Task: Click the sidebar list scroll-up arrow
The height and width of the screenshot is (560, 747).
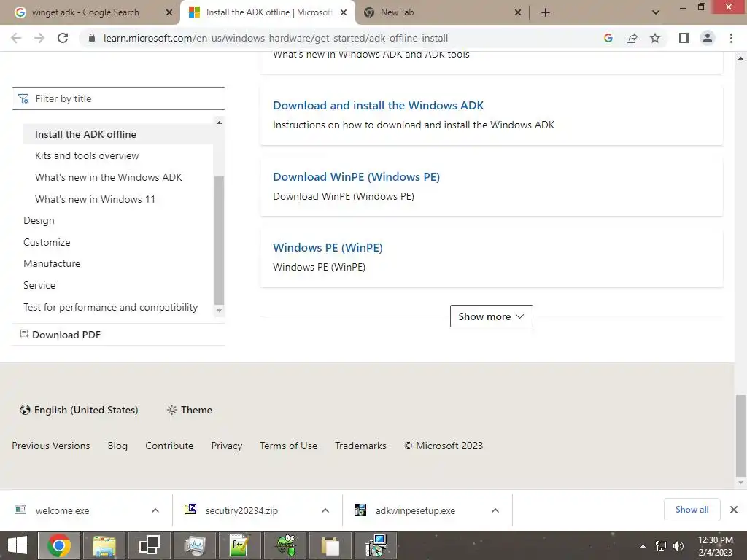Action: pos(219,122)
